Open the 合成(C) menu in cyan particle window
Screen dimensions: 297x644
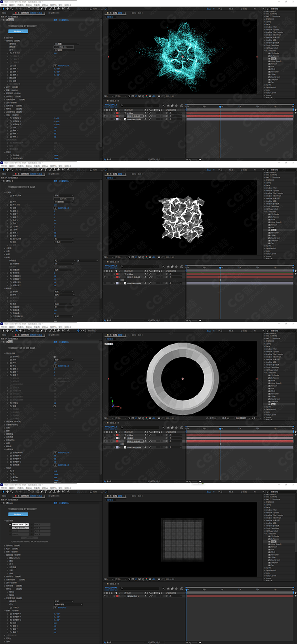pyautogui.click(x=20, y=5)
